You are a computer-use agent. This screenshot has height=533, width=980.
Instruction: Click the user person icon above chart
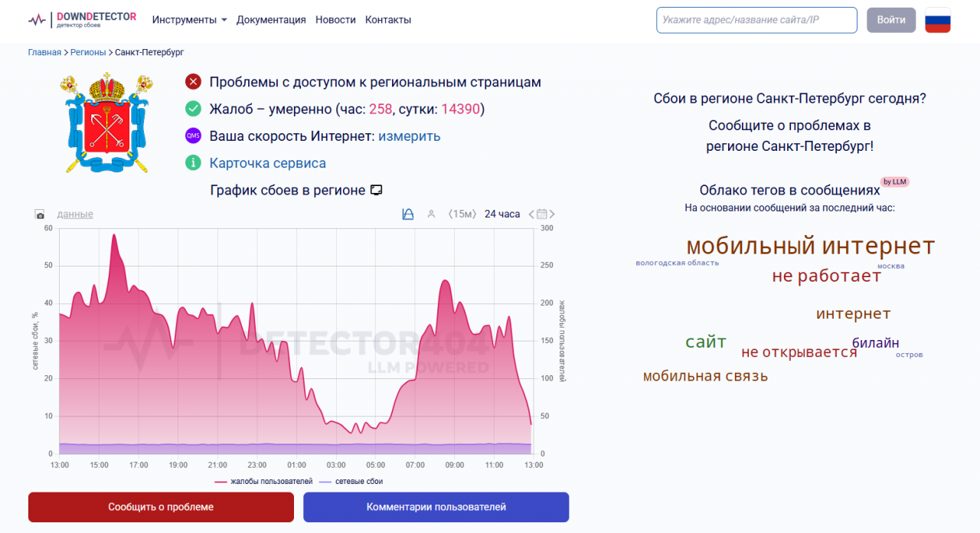pyautogui.click(x=431, y=214)
